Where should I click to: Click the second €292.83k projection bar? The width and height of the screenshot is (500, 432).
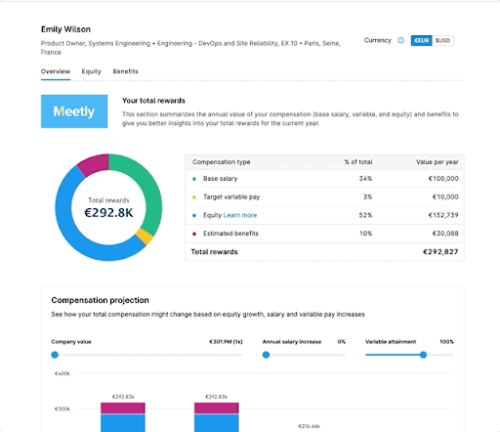[x=217, y=417]
